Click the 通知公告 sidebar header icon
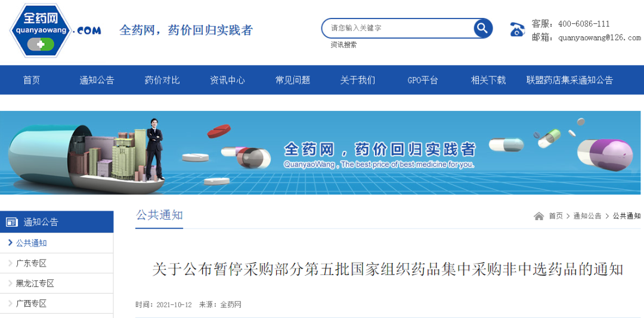Viewport: 644px width, 318px height. coord(11,223)
